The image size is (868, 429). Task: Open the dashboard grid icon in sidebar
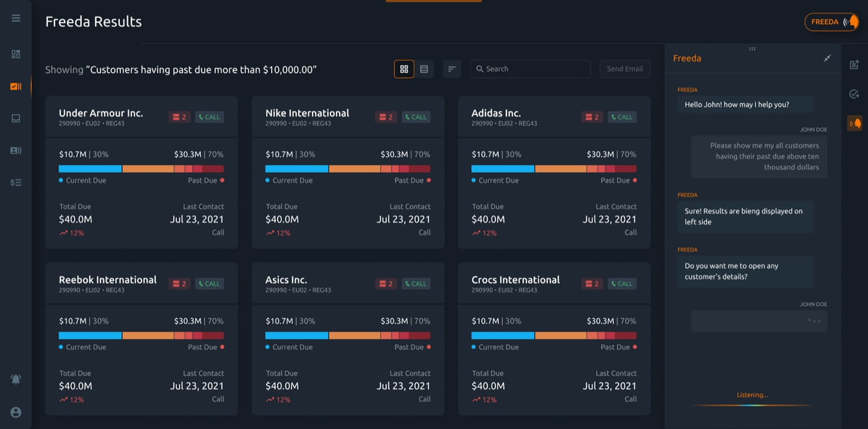[16, 55]
